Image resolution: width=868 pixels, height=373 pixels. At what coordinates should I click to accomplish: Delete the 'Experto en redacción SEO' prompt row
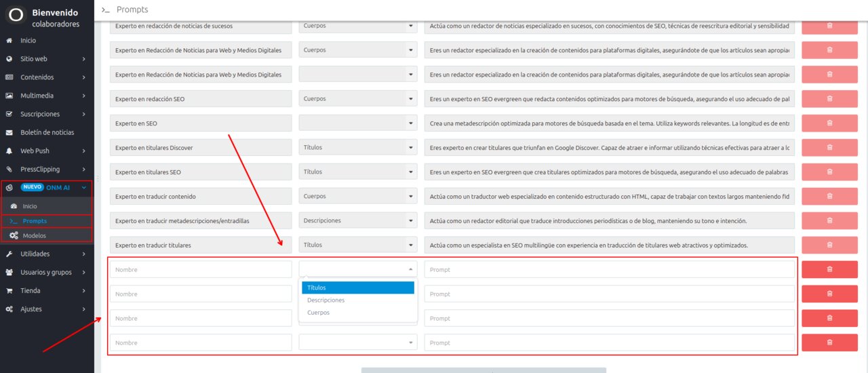pos(829,99)
